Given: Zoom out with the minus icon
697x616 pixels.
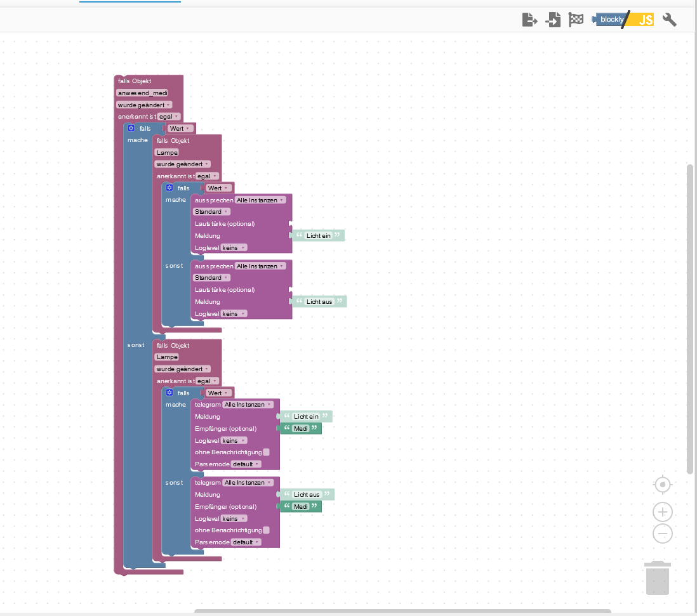Looking at the screenshot, I should (x=662, y=534).
